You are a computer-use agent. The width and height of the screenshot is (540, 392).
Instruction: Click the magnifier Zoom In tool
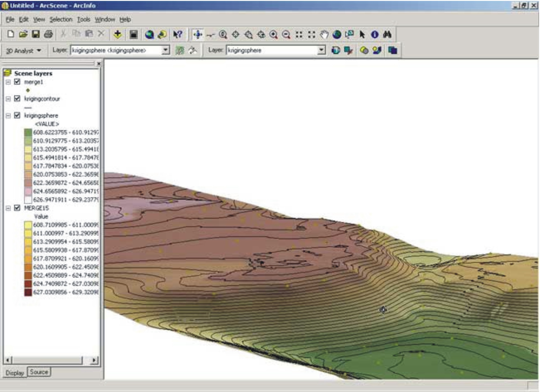point(273,35)
